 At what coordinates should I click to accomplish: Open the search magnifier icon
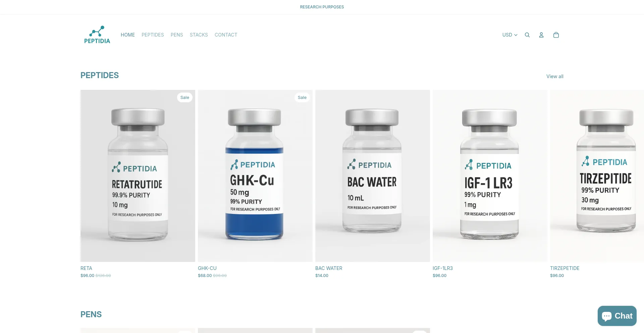(x=527, y=35)
